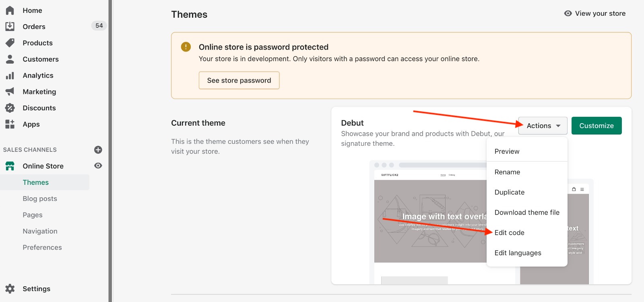644x302 pixels.
Task: Open the View your store link
Action: click(595, 14)
